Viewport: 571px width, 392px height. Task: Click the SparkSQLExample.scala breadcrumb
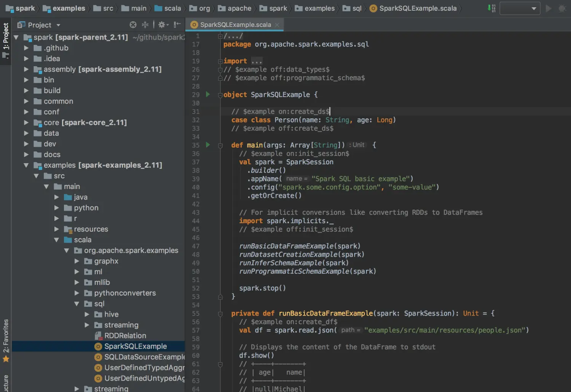pyautogui.click(x=413, y=8)
